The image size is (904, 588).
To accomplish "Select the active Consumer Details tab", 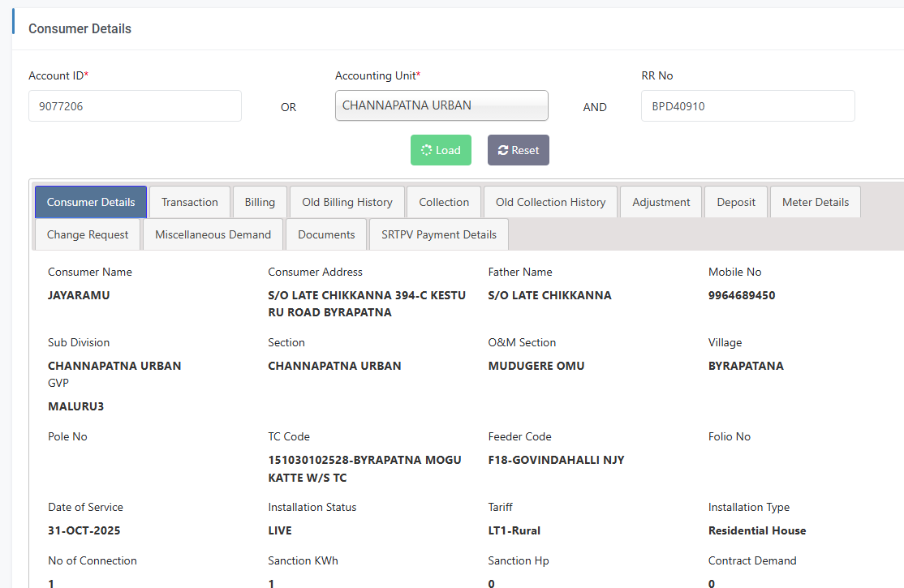I will [91, 202].
